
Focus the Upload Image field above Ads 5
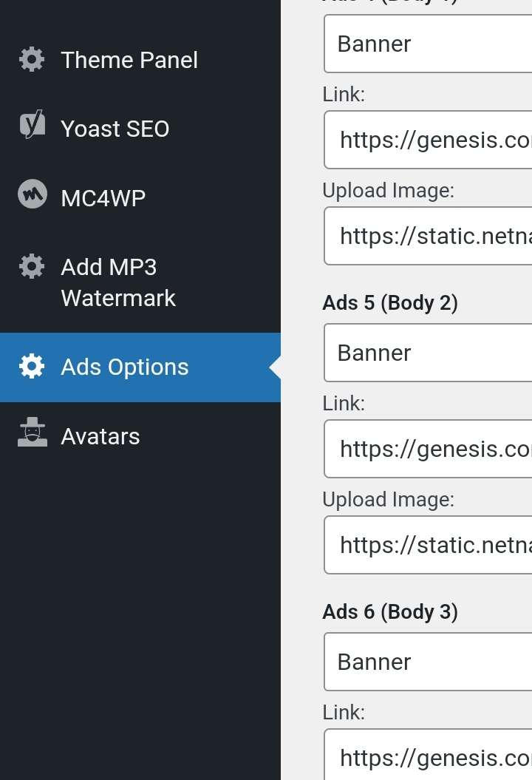(x=428, y=236)
